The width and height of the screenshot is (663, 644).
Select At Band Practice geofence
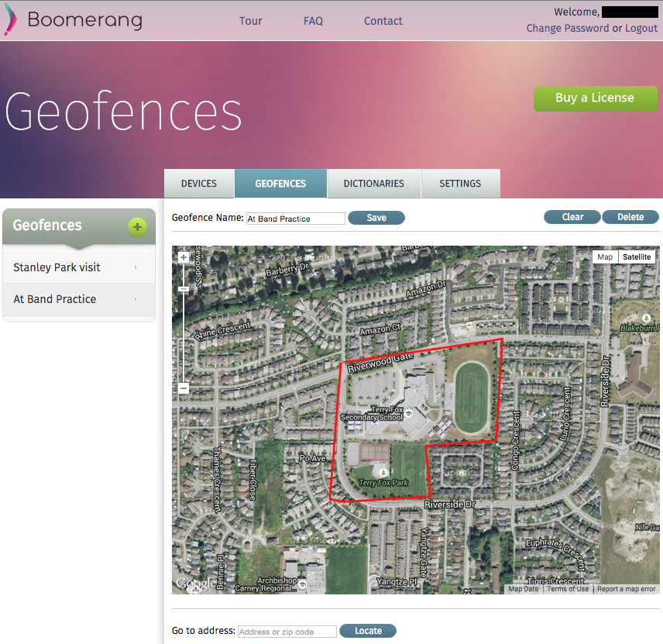coord(79,299)
